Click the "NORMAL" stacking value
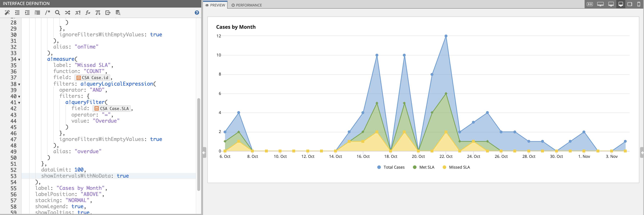Image resolution: width=644 pixels, height=215 pixels. click(x=77, y=200)
